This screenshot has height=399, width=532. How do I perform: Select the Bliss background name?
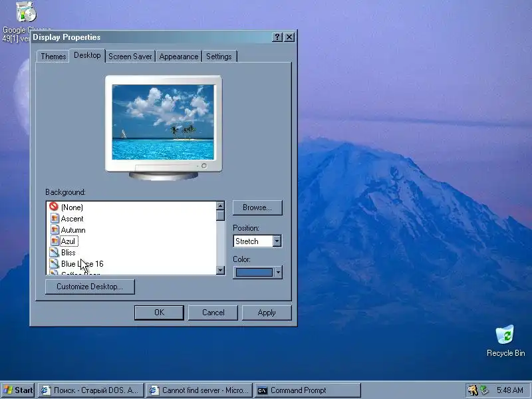point(68,253)
